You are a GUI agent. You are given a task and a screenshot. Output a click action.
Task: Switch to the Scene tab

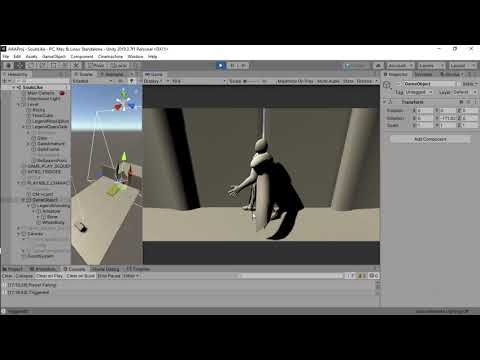coord(83,74)
